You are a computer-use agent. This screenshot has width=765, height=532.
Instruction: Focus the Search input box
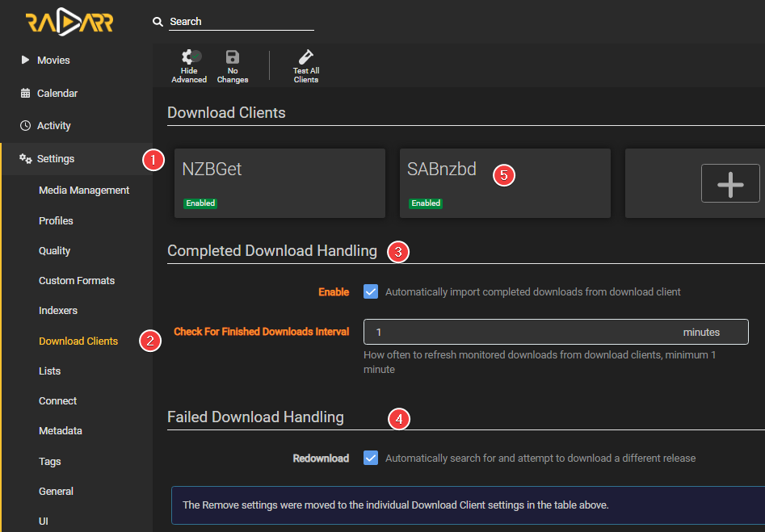tap(241, 22)
